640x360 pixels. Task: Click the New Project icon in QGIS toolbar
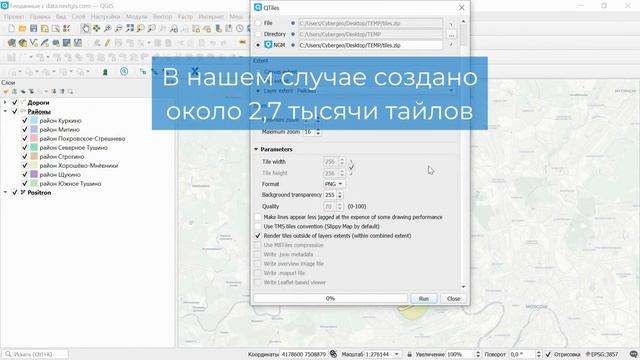pos(11,28)
